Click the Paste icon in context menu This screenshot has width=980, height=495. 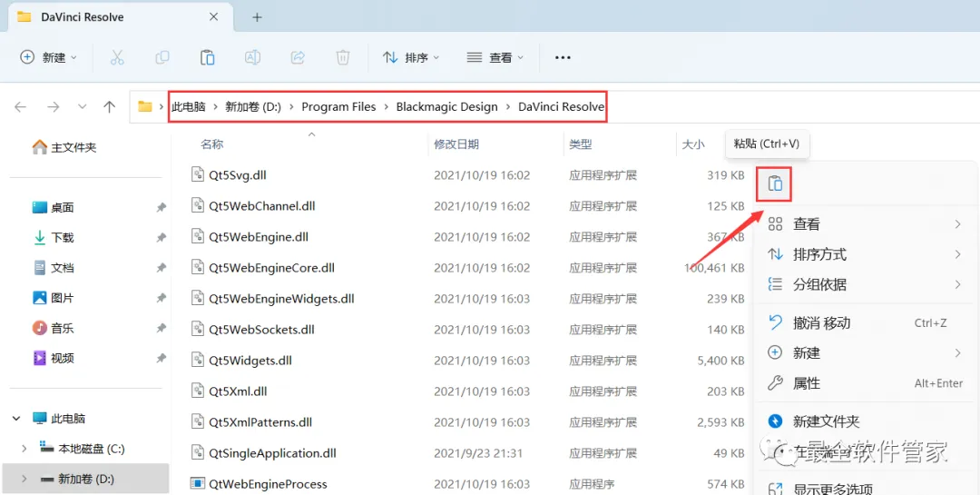pyautogui.click(x=775, y=184)
